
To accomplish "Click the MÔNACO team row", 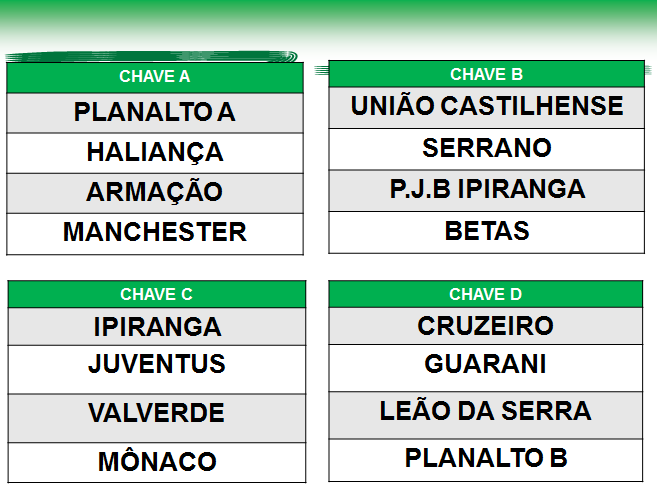I will pos(156,462).
